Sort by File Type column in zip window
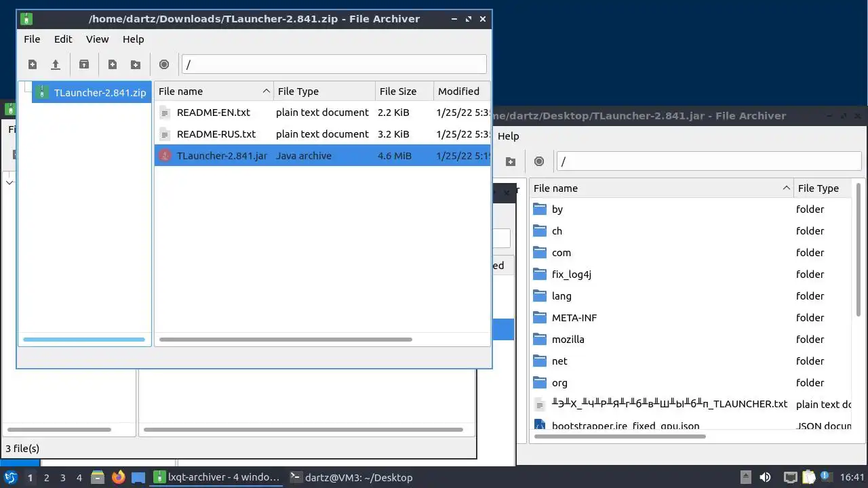Screen dimensions: 868x488 (x=324, y=91)
